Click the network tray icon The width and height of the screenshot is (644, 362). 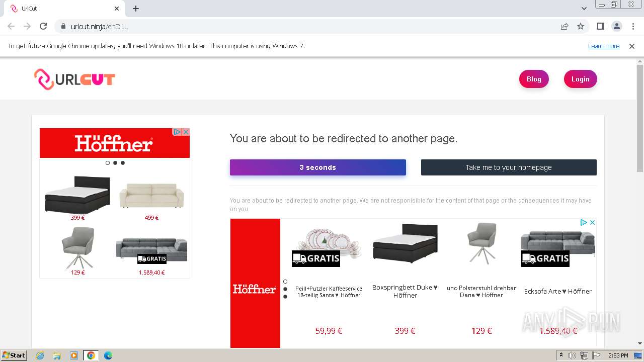[x=584, y=355]
